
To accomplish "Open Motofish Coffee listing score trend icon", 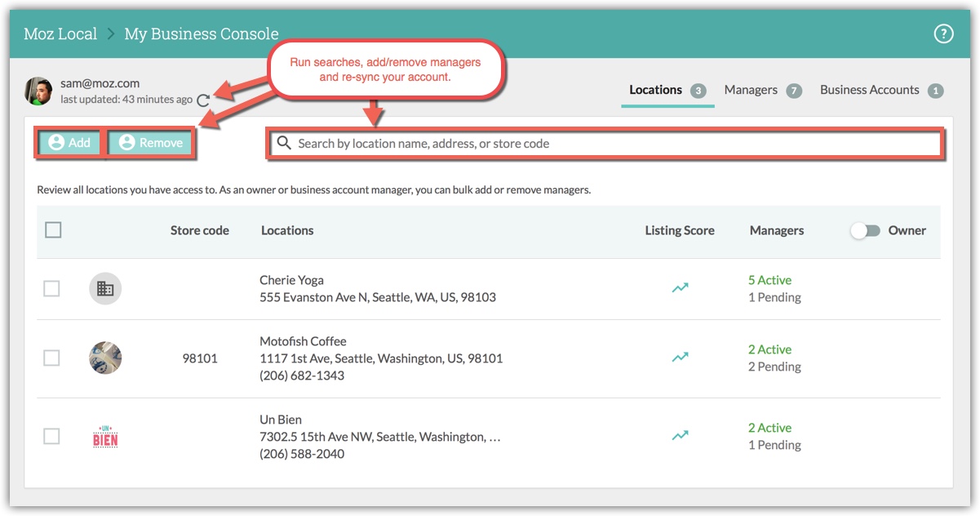I will 680,357.
